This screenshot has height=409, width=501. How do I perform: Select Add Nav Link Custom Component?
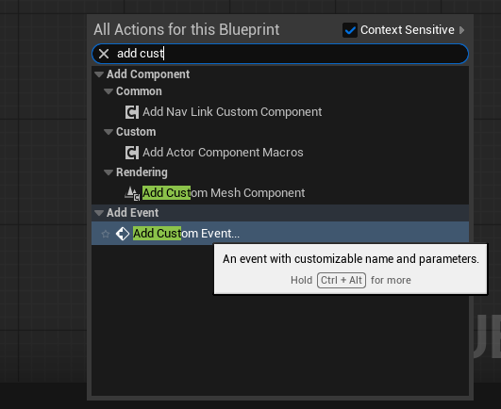232,112
